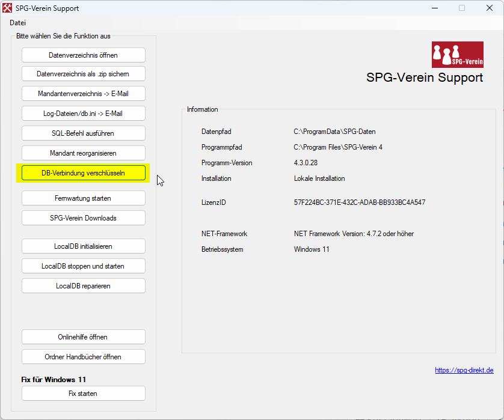Open the Onlinehilfe öffnen button
Image resolution: width=504 pixels, height=420 pixels.
(x=83, y=337)
